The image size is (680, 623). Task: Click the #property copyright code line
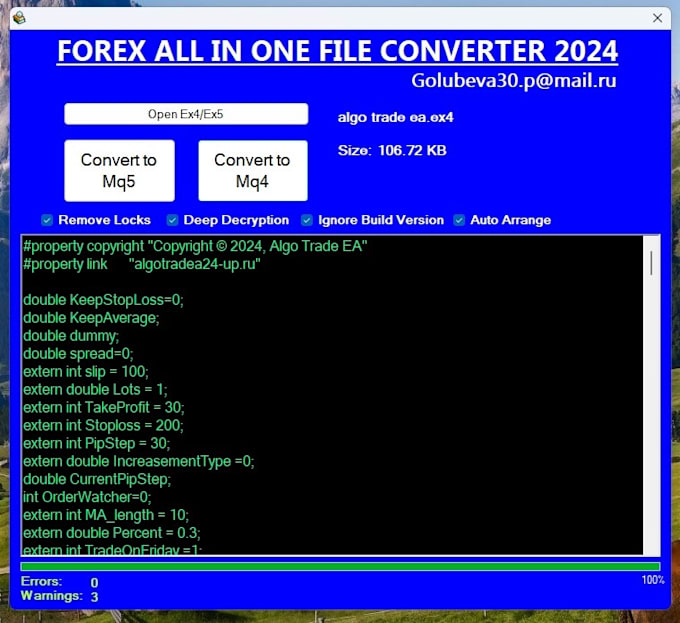[195, 246]
